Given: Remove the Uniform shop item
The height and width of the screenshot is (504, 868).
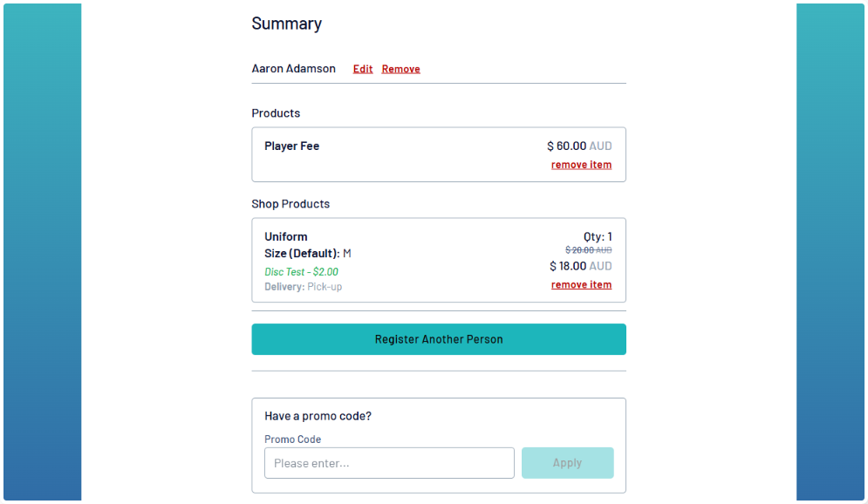Looking at the screenshot, I should (581, 285).
